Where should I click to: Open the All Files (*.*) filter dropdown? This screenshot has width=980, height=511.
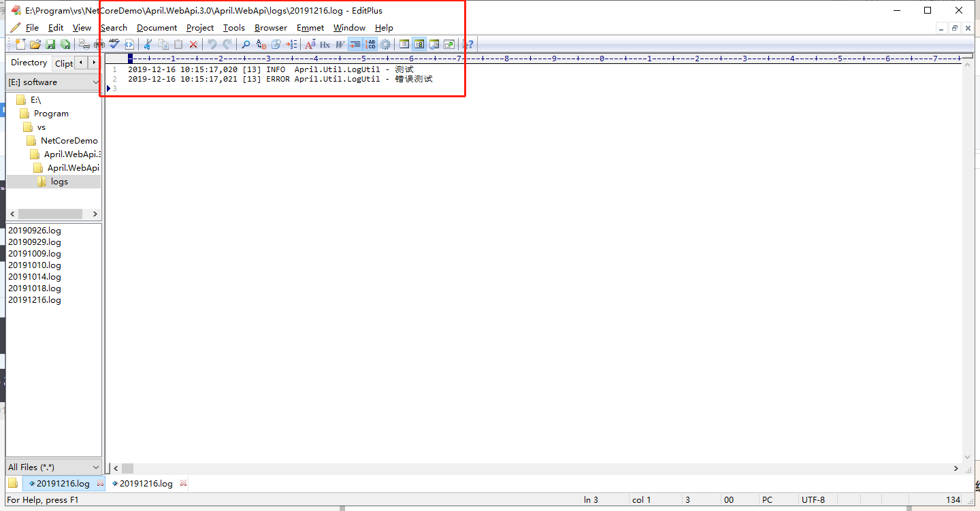[53, 467]
